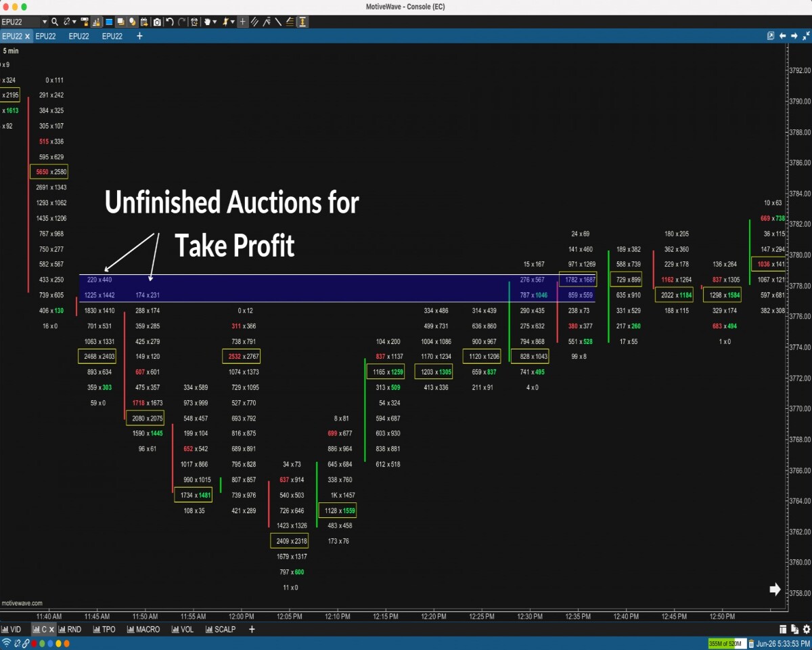Open the symbol search magnifier
This screenshot has width=812, height=650.
[55, 22]
